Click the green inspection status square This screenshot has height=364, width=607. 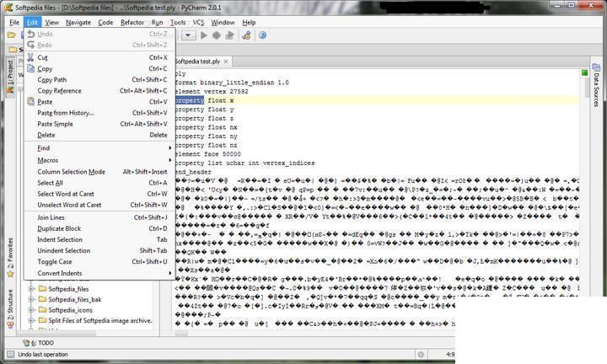coord(584,72)
